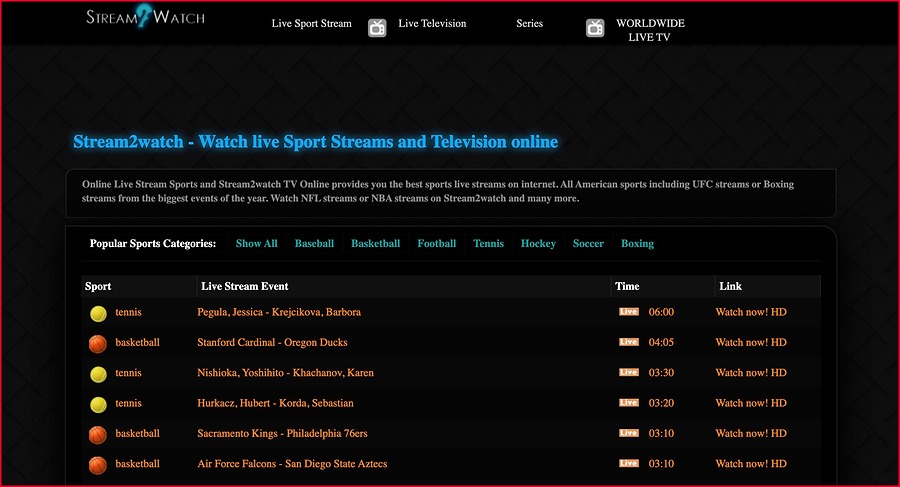Screen dimensions: 900x487
Task: Click Watch now! HD for Air Force Falcons
Action: click(751, 463)
